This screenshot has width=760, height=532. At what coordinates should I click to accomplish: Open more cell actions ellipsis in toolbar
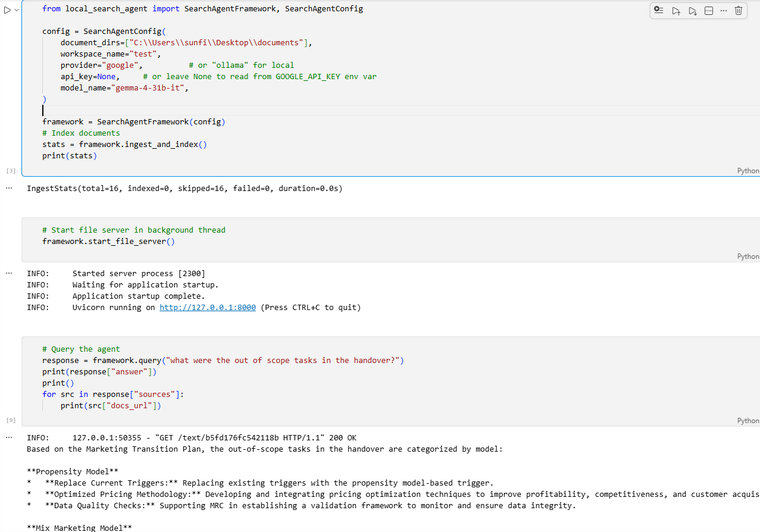(724, 10)
